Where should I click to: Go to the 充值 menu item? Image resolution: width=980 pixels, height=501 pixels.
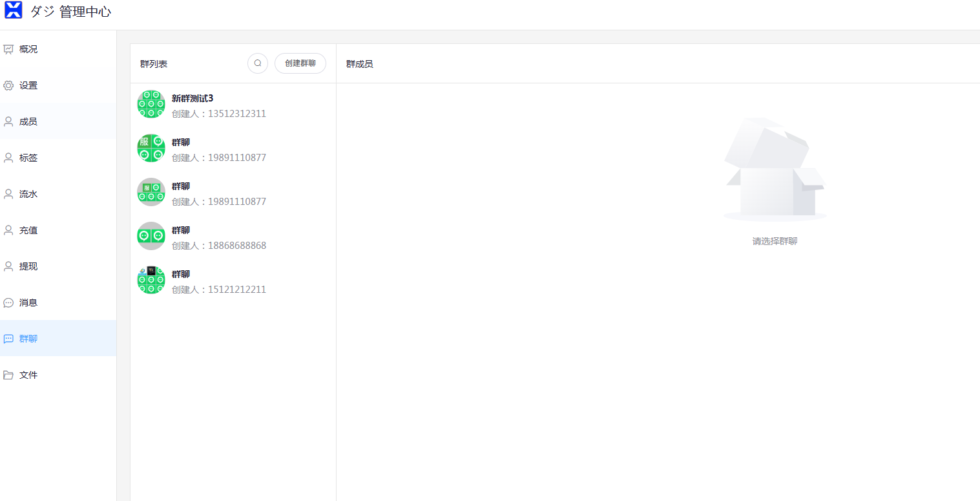coord(28,230)
